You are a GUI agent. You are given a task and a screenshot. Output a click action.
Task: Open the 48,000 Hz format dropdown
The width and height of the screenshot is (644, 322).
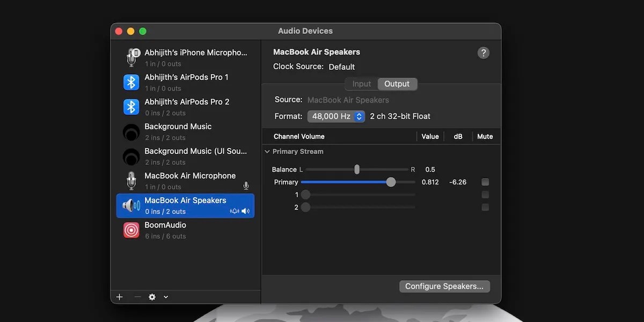(336, 116)
